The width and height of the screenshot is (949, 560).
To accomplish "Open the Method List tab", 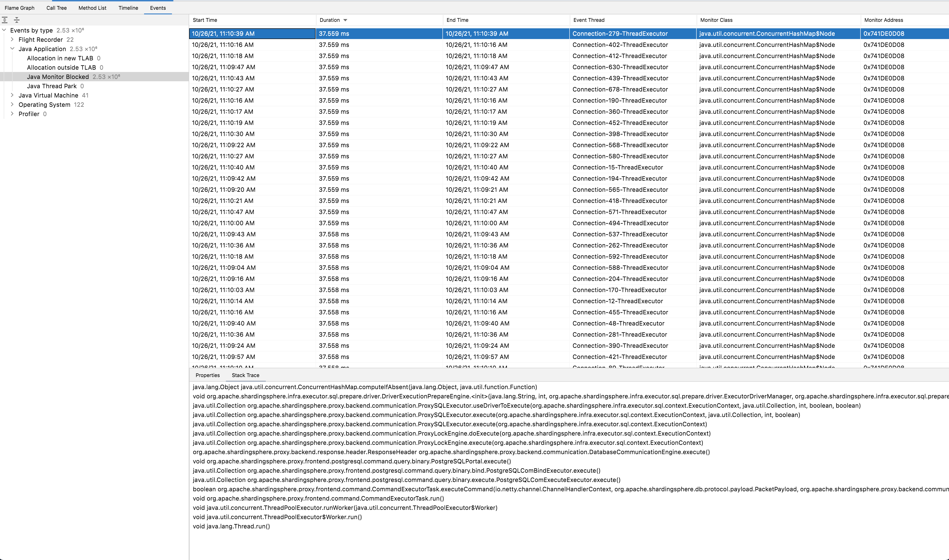I will (92, 8).
